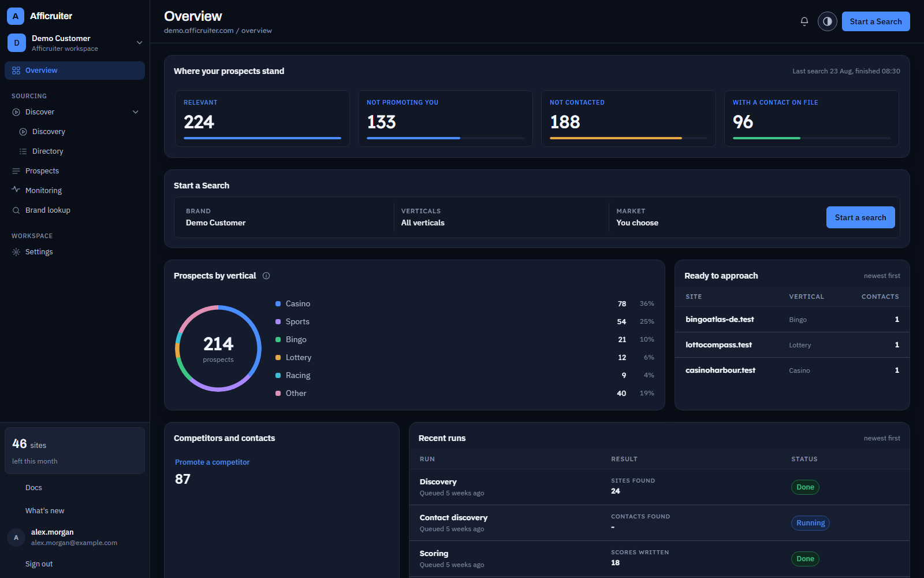Open Brand lookup
924x578 pixels.
(74, 210)
